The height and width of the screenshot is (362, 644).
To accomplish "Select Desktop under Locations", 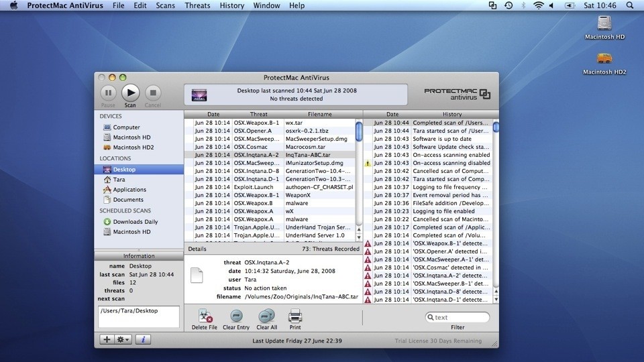I will click(139, 169).
